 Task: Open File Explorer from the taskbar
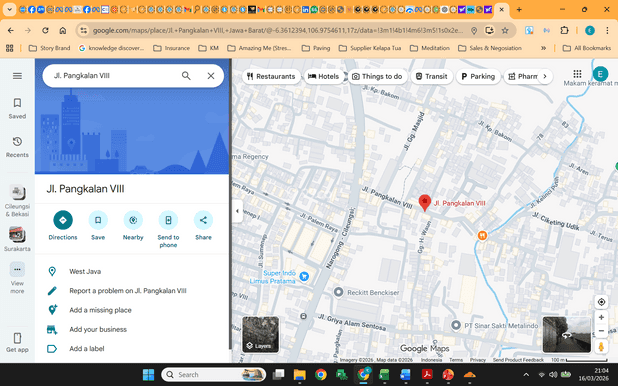[x=300, y=375]
